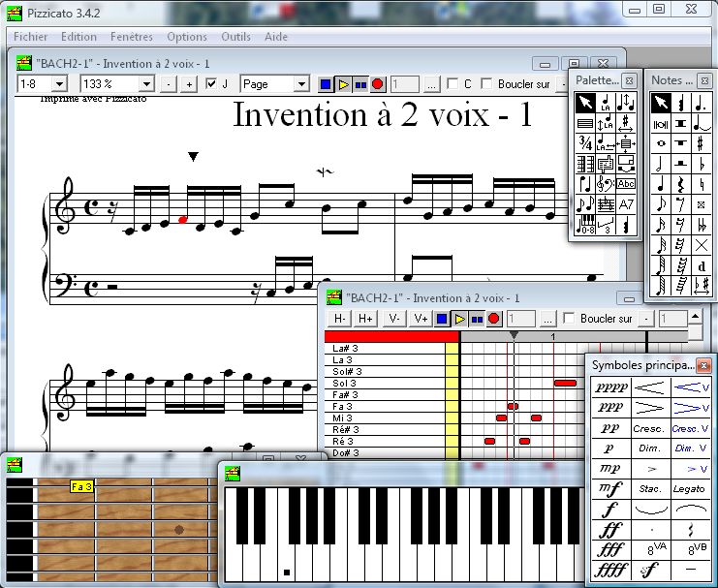Click the Sol 3 note bar in piano roll
The image size is (718, 588).
click(566, 383)
